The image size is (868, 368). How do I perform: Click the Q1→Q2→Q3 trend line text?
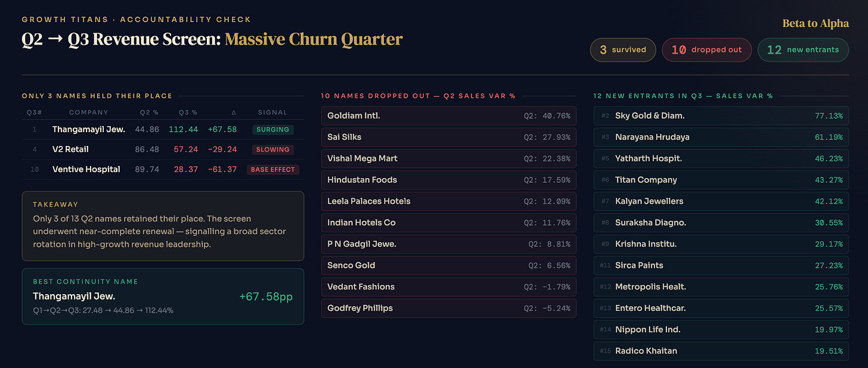point(103,310)
